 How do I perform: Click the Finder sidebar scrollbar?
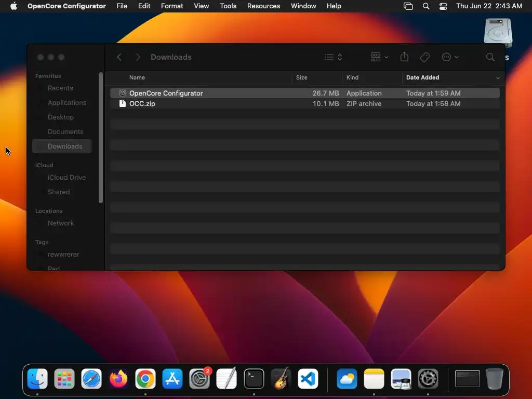tap(100, 137)
